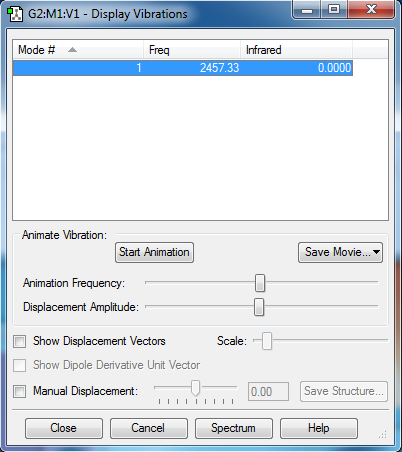
Task: Open the Save Movie dropdown arrow
Action: [x=376, y=252]
